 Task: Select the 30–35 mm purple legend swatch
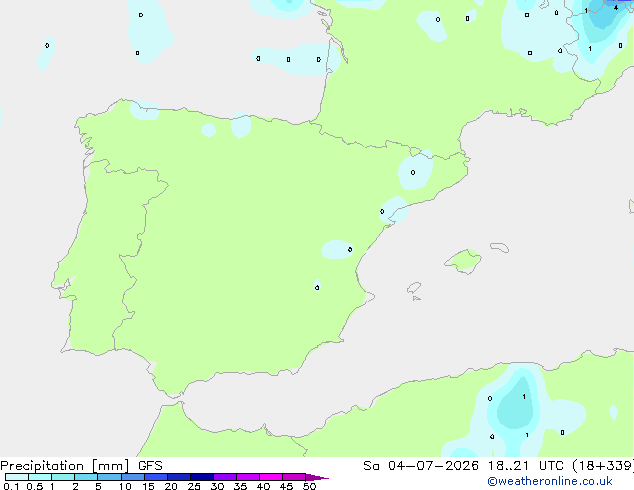point(225,477)
